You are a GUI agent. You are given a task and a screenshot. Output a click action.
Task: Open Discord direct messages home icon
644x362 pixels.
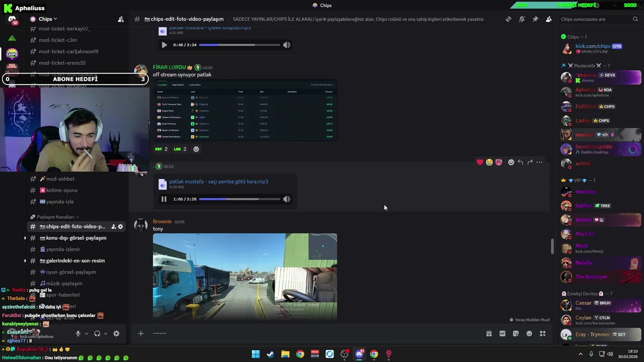(12, 19)
